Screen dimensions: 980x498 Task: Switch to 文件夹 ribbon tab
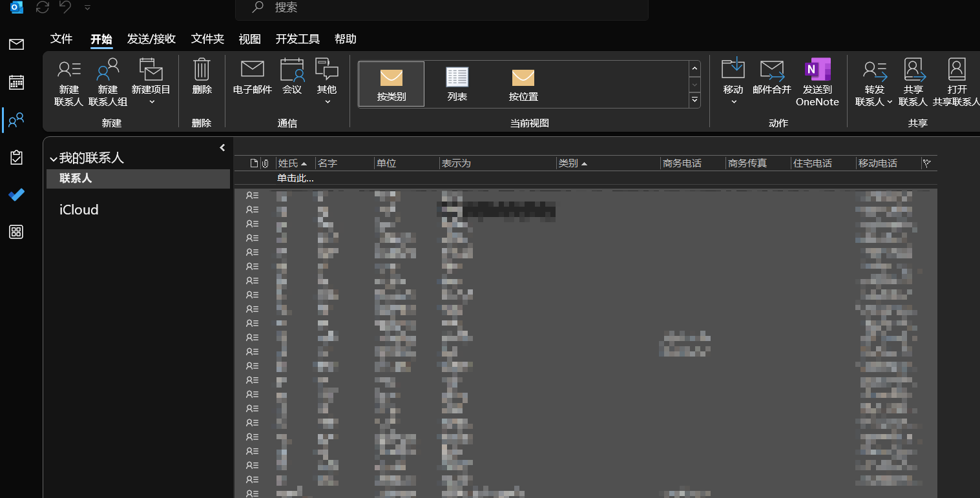207,39
